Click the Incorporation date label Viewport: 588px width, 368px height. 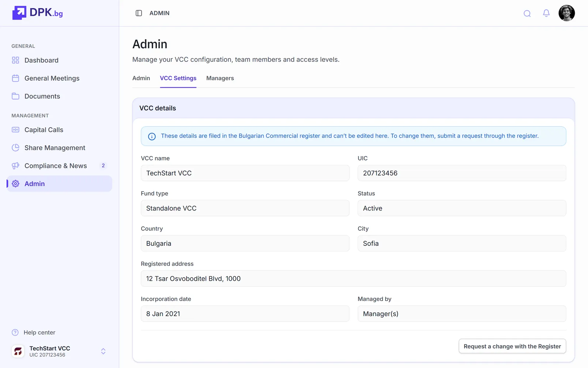(x=166, y=299)
